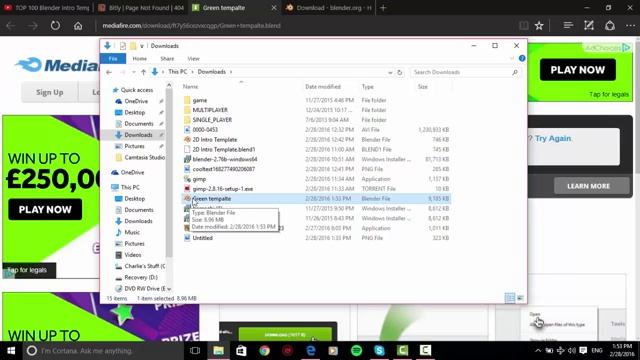Select Downloads under Quick access
The image size is (640, 360).
[138, 135]
